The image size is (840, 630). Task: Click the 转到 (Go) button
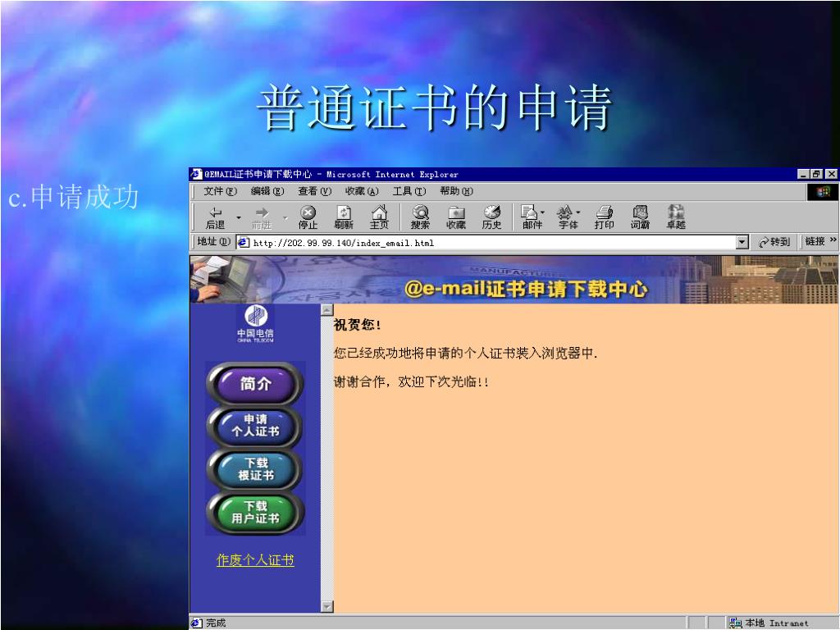(774, 242)
